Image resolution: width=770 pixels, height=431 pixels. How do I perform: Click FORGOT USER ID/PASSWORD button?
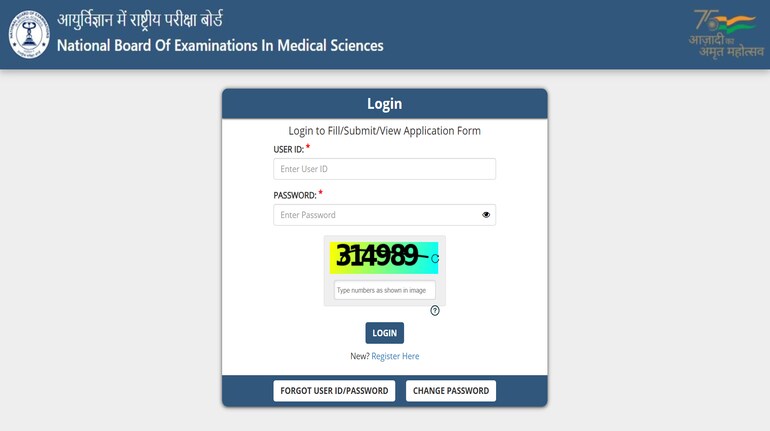(x=334, y=391)
